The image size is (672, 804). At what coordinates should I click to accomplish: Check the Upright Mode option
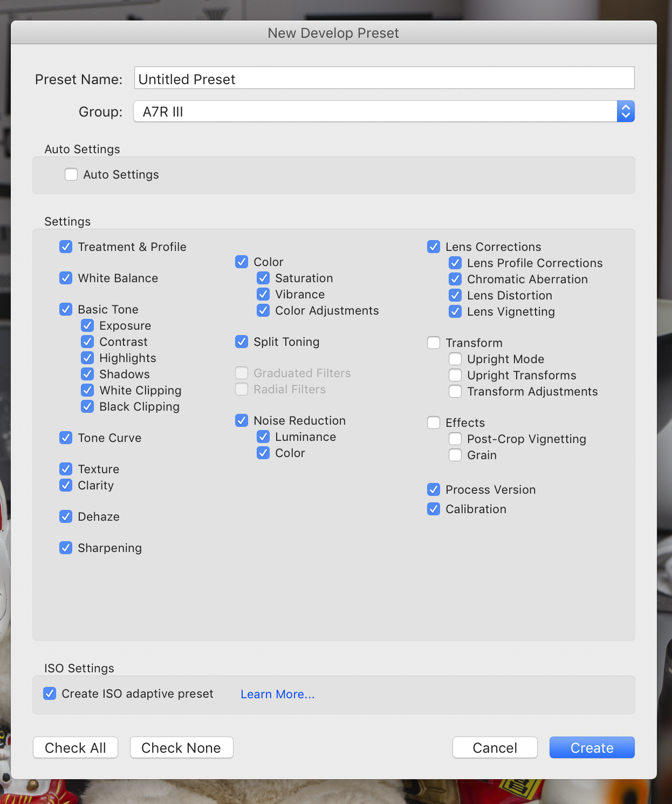[455, 359]
